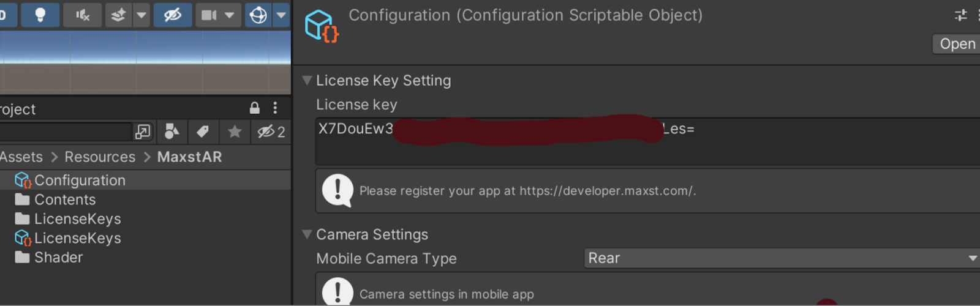
Task: Click search by label tag icon
Action: [x=203, y=132]
